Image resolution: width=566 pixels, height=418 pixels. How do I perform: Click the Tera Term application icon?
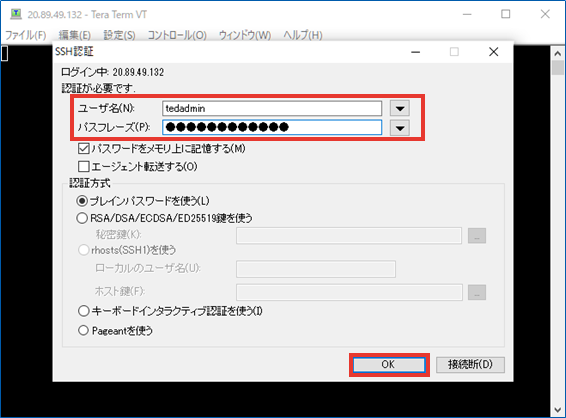pos(16,14)
